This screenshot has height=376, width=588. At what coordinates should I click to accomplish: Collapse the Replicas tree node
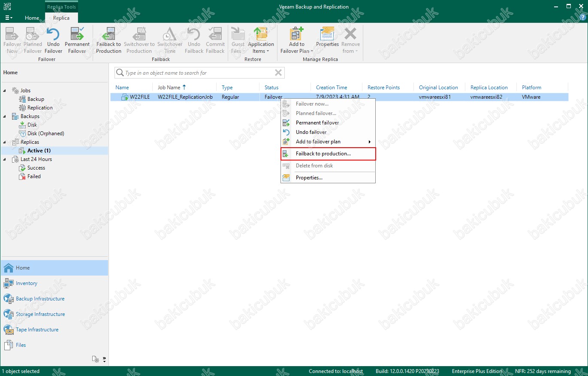point(5,142)
